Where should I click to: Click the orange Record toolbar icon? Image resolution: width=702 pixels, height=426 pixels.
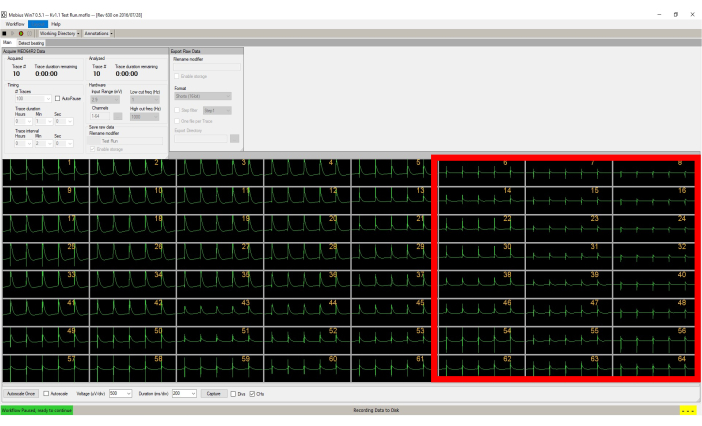pos(20,34)
